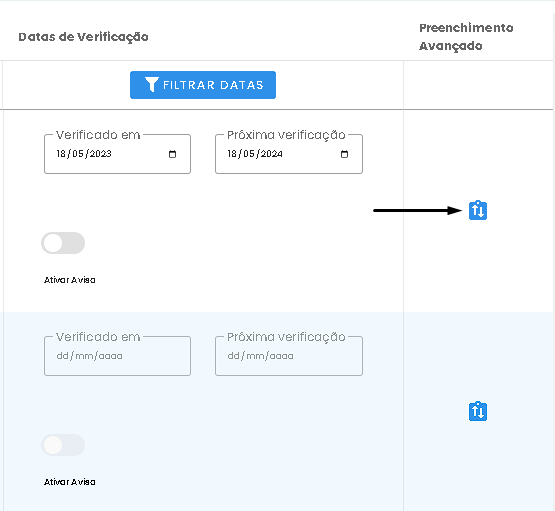The height and width of the screenshot is (511, 555).
Task: Select month 05 in the filled Verificado em field
Action: tap(78, 154)
